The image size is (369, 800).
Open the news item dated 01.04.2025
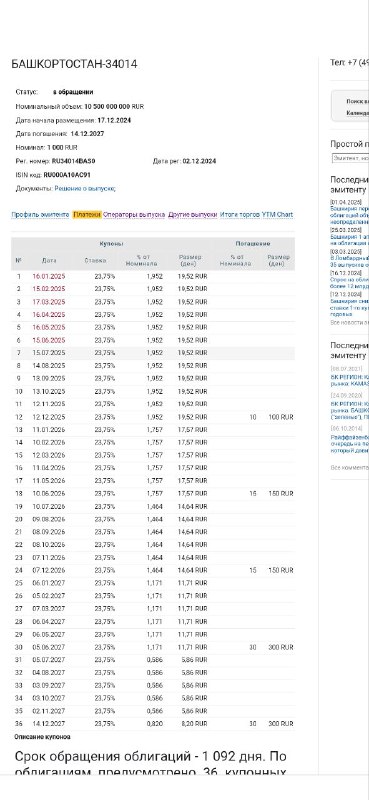[x=350, y=215]
